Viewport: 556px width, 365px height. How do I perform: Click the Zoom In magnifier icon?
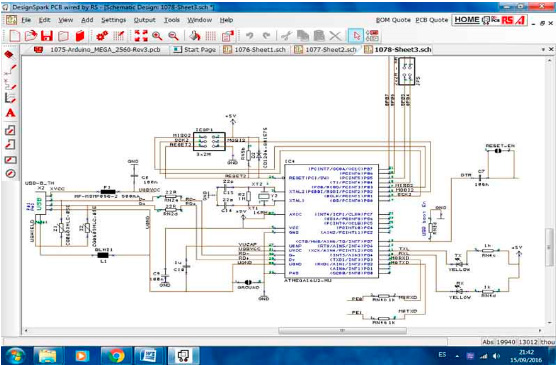[x=157, y=36]
